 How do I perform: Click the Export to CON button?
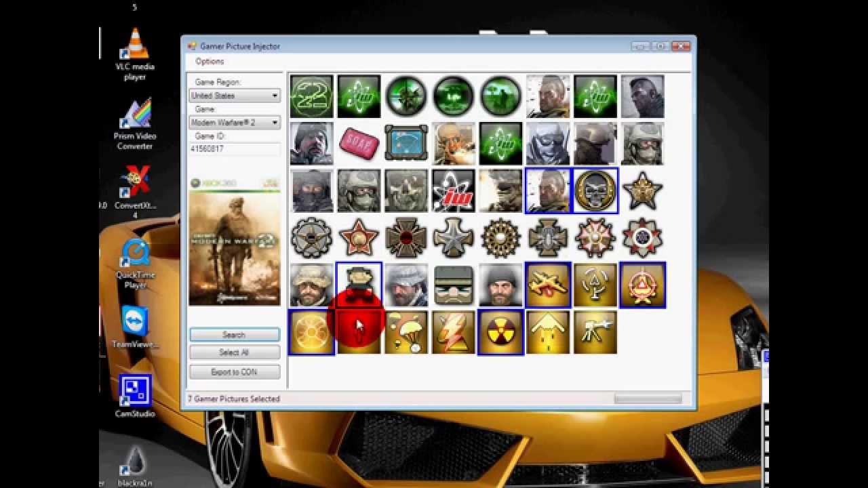[234, 372]
